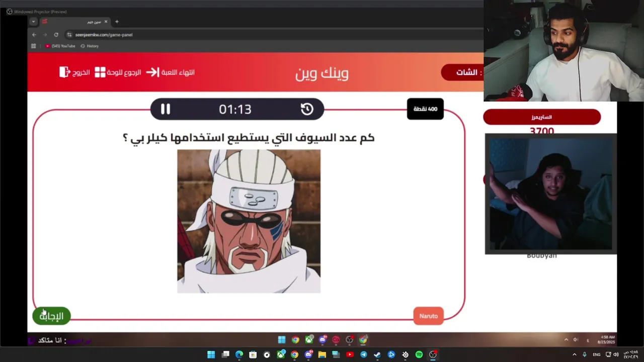
Task: Open Discord on the bottom taskbar
Action: [308, 354]
